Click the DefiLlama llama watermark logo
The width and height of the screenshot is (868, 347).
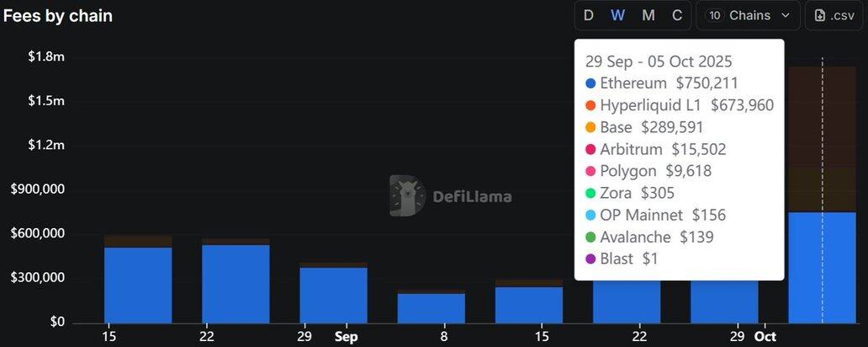407,196
